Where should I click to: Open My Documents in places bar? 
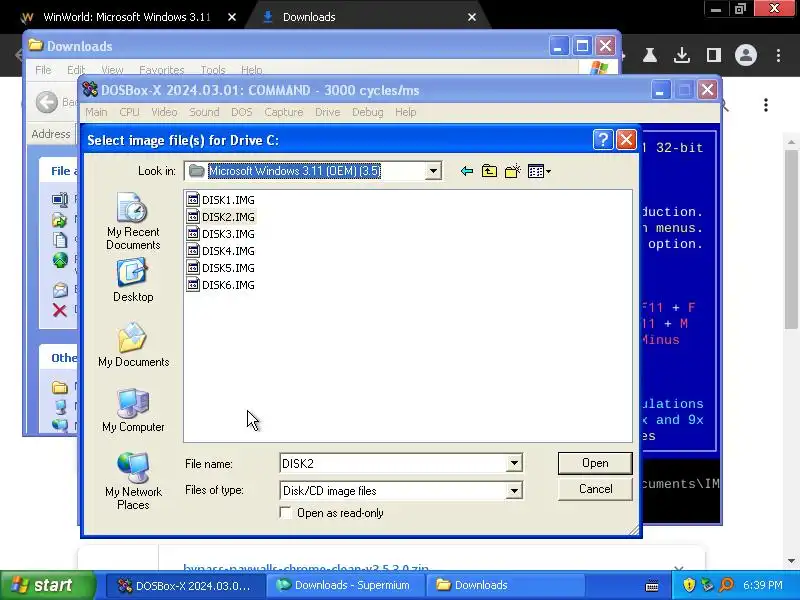(133, 345)
